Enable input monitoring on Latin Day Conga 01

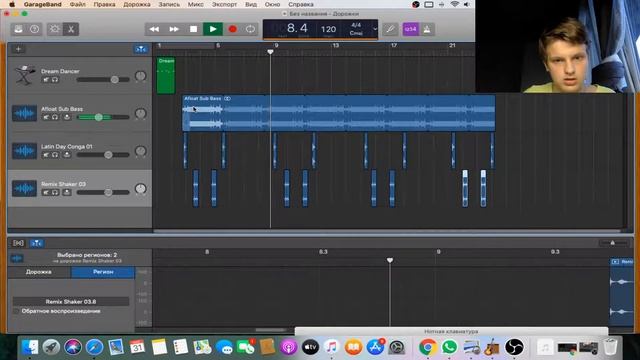pos(67,155)
